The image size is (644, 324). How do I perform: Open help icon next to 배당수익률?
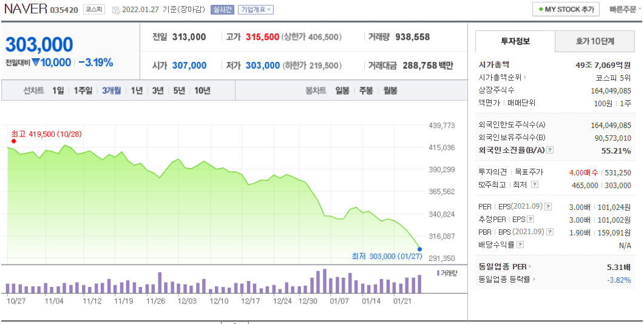pos(520,245)
